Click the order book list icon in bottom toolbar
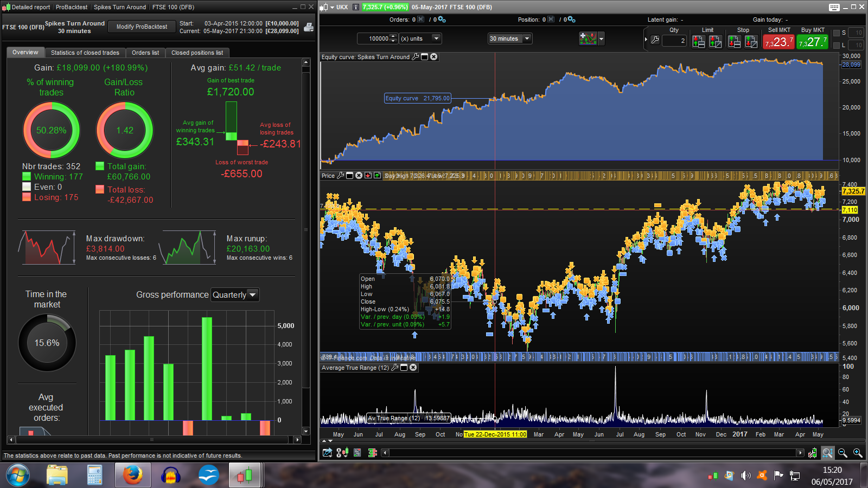868x488 pixels. [x=358, y=452]
